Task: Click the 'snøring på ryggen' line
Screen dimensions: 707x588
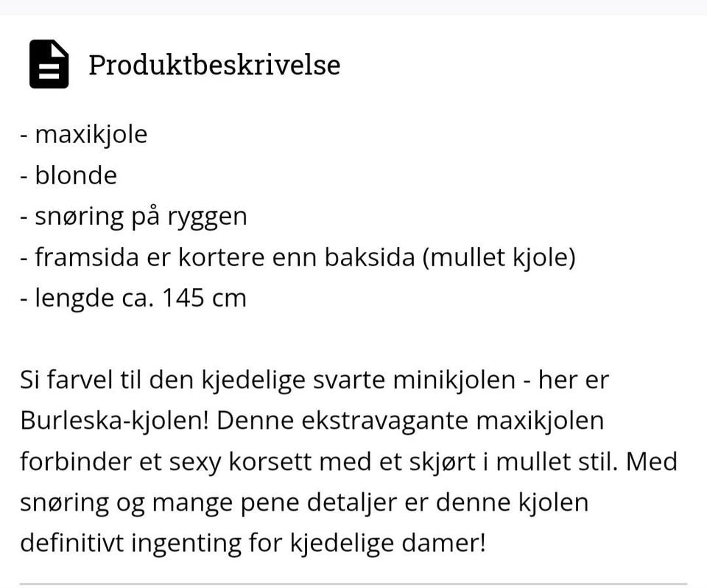Action: 134,217
